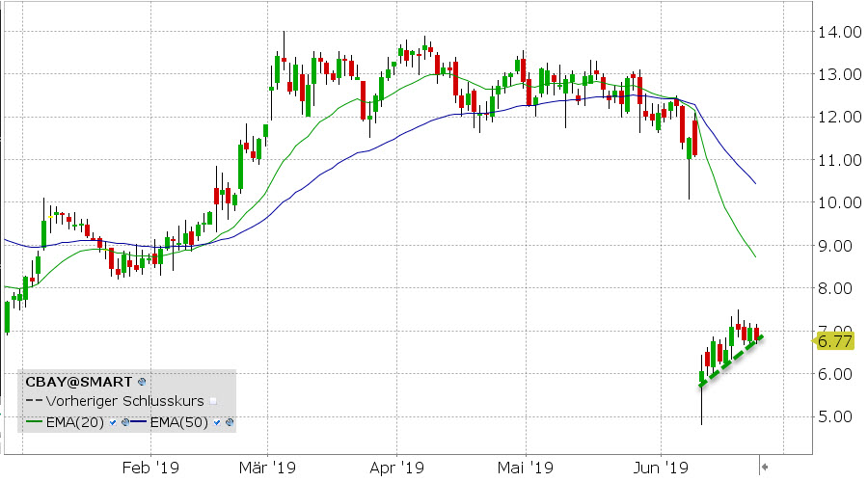Click the 12.00 price axis label

[x=840, y=117]
